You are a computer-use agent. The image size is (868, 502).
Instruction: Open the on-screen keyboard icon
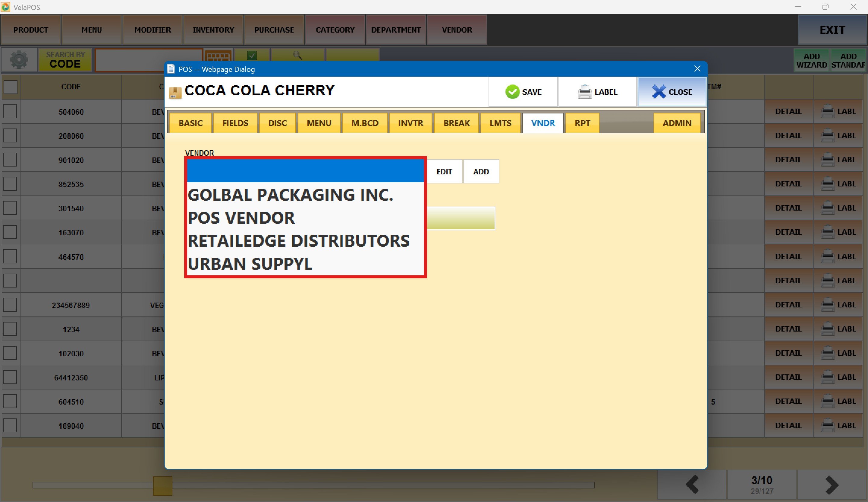(218, 56)
